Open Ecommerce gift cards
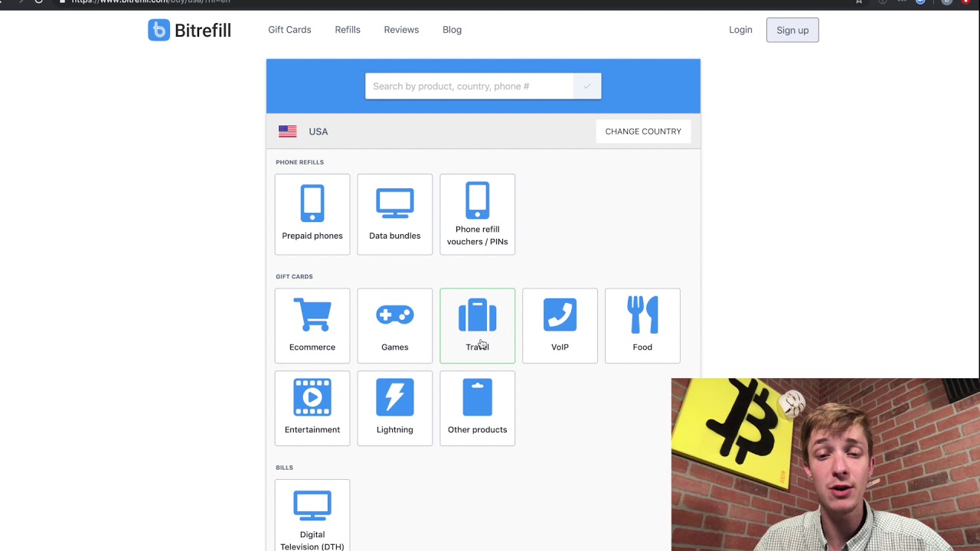This screenshot has width=980, height=551. coord(312,325)
